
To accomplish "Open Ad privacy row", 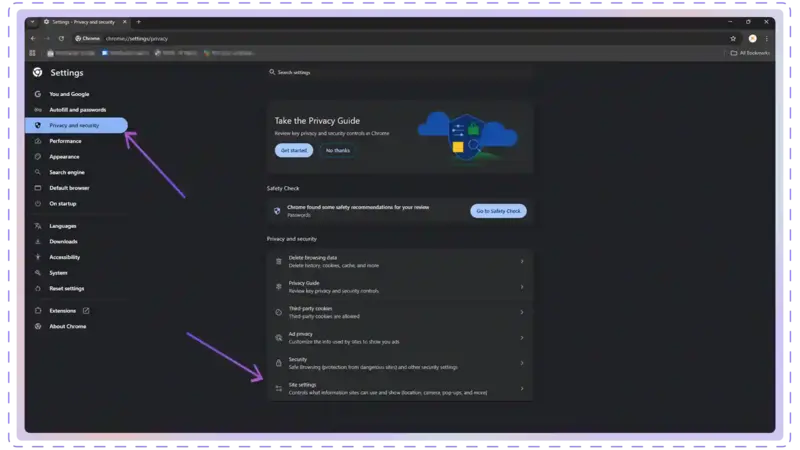I will [400, 338].
